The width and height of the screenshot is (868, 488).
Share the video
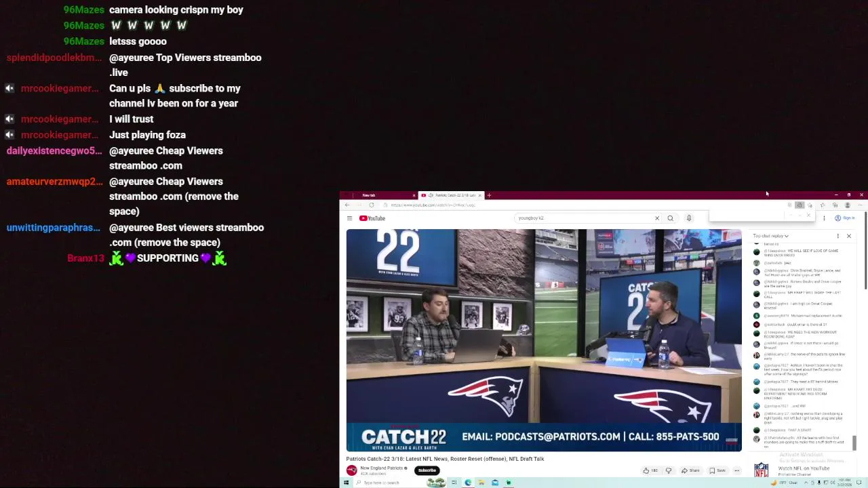coord(690,470)
